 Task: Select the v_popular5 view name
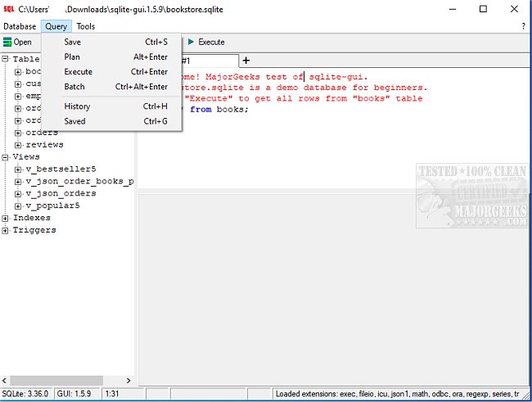click(x=52, y=206)
